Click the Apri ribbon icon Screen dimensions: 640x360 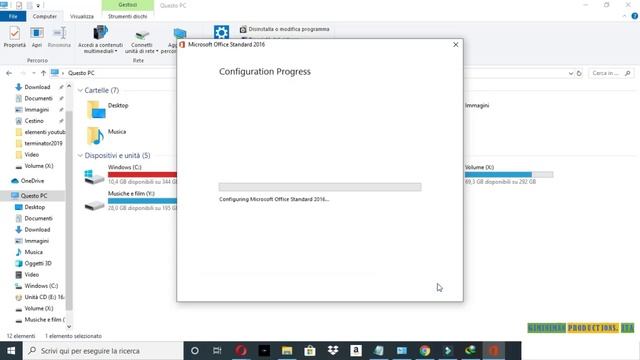pos(37,37)
